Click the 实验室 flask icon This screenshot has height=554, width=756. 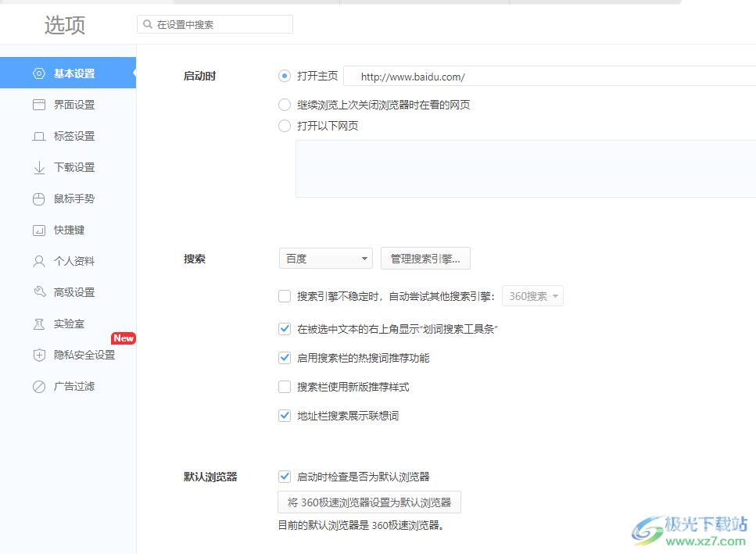(x=39, y=323)
